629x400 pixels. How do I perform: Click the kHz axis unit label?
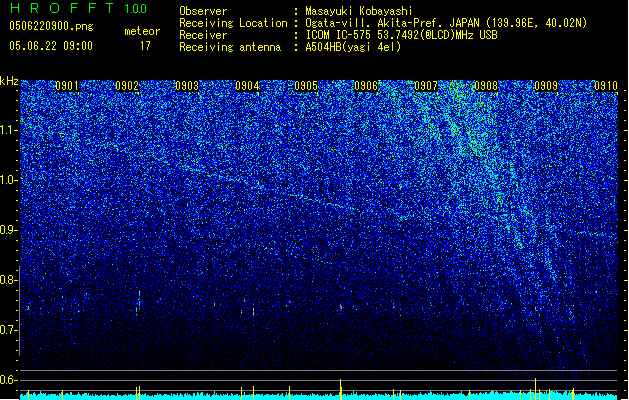[x=9, y=81]
